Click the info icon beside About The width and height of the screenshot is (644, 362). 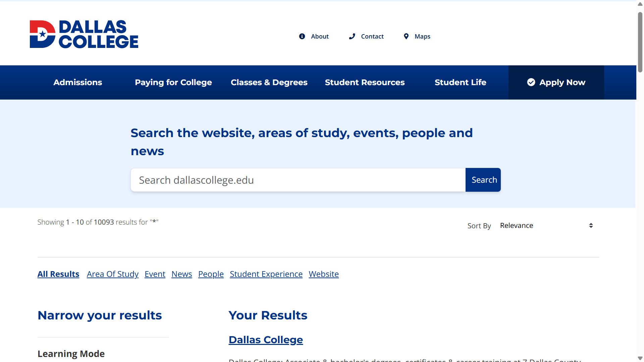click(302, 36)
